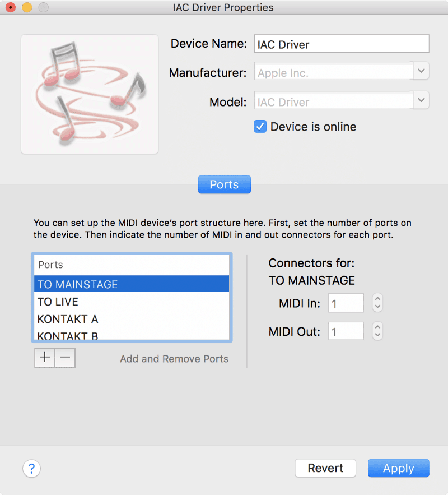Expand the Model dropdown arrow
Image resolution: width=448 pixels, height=495 pixels.
(x=421, y=100)
